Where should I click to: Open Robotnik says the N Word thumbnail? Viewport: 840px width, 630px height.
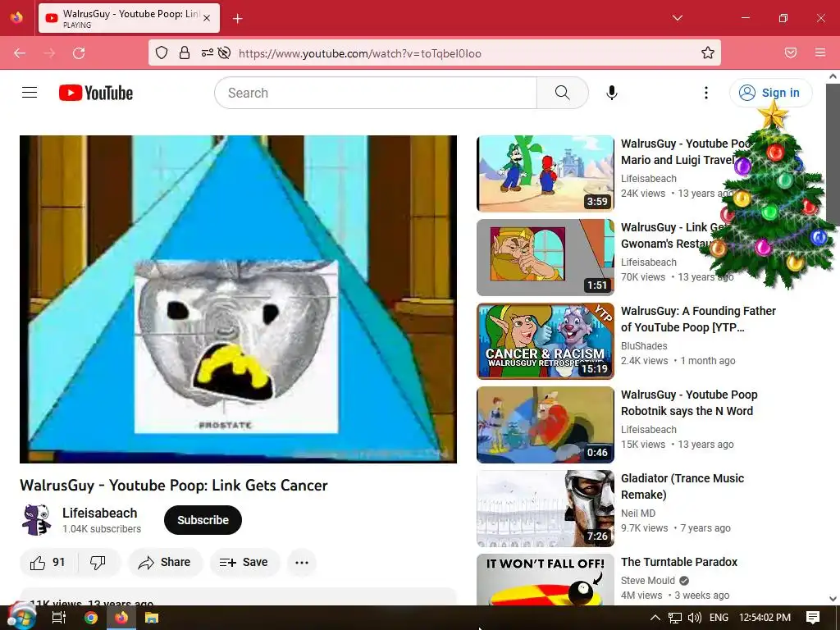(546, 424)
